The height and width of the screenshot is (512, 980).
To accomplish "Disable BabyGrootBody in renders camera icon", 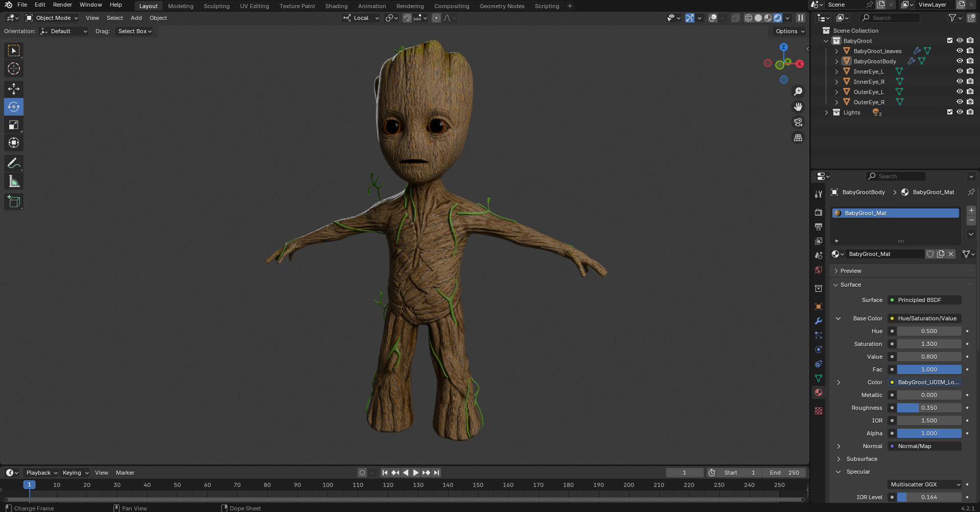I will point(970,61).
